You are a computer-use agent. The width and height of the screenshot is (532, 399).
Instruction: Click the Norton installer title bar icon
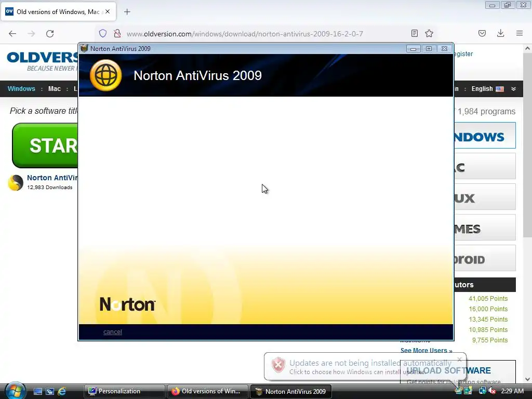[84, 48]
